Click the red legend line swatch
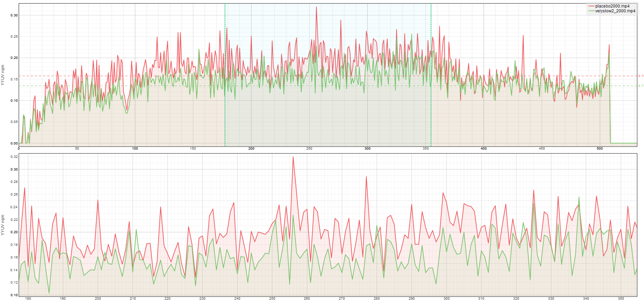The width and height of the screenshot is (644, 300). (x=592, y=6)
